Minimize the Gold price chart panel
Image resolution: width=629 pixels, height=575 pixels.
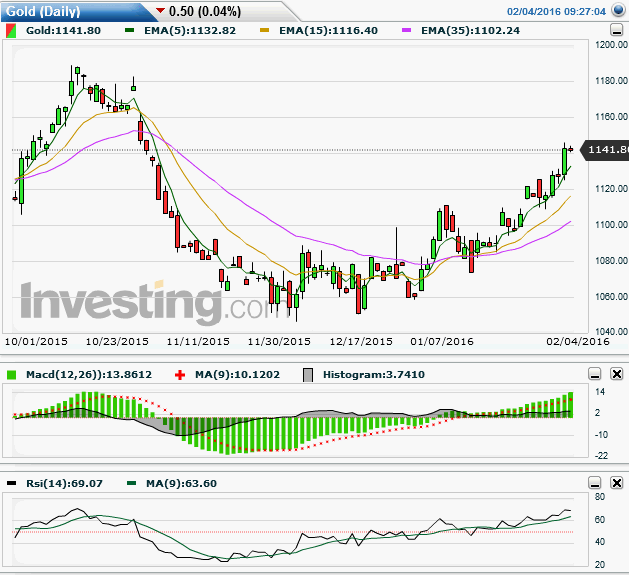(616, 30)
